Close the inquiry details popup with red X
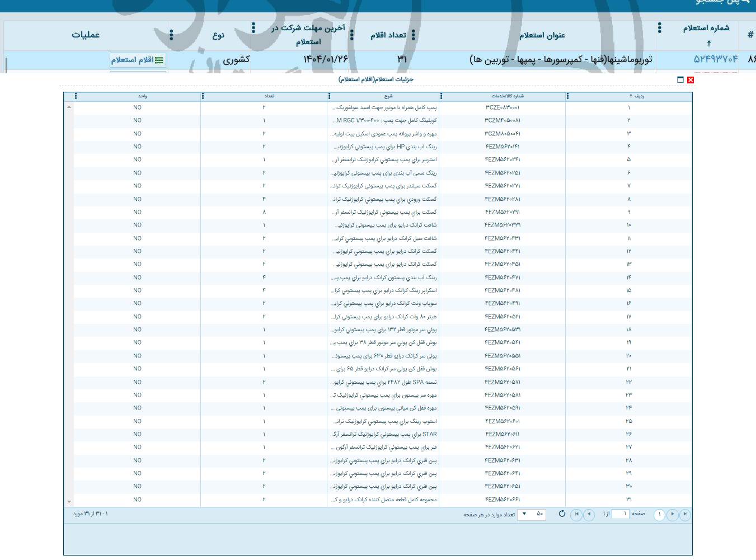This screenshot has width=756, height=560. pos(691,80)
